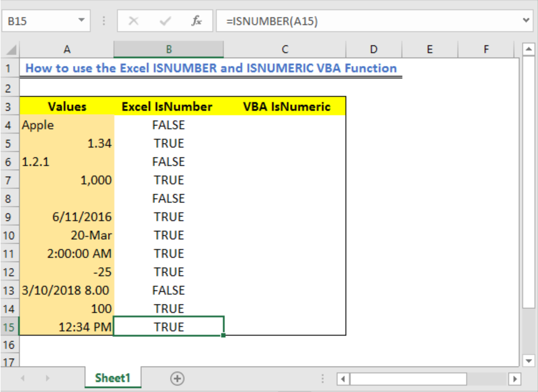
Task: Expand the formula bar chevron
Action: (526, 20)
